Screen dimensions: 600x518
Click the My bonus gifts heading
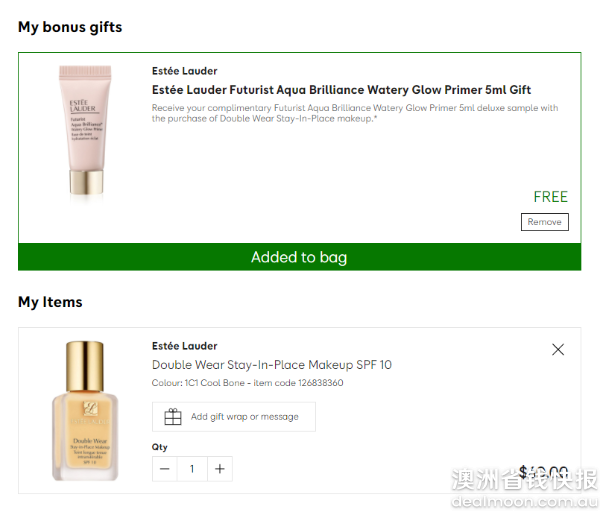pos(70,27)
